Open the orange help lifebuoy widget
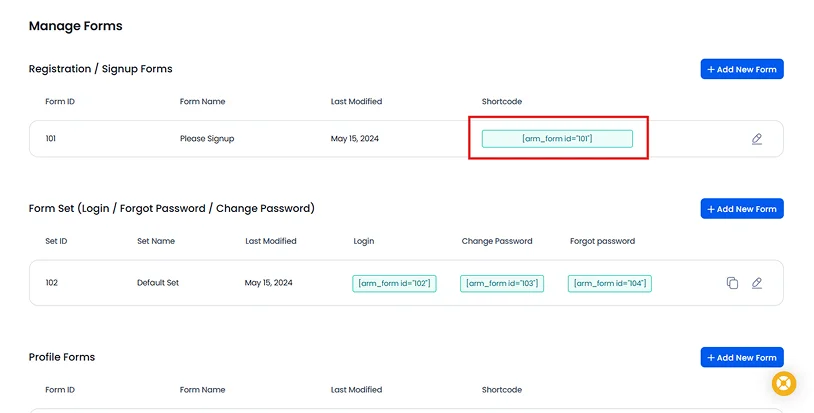814x413 pixels. point(784,384)
